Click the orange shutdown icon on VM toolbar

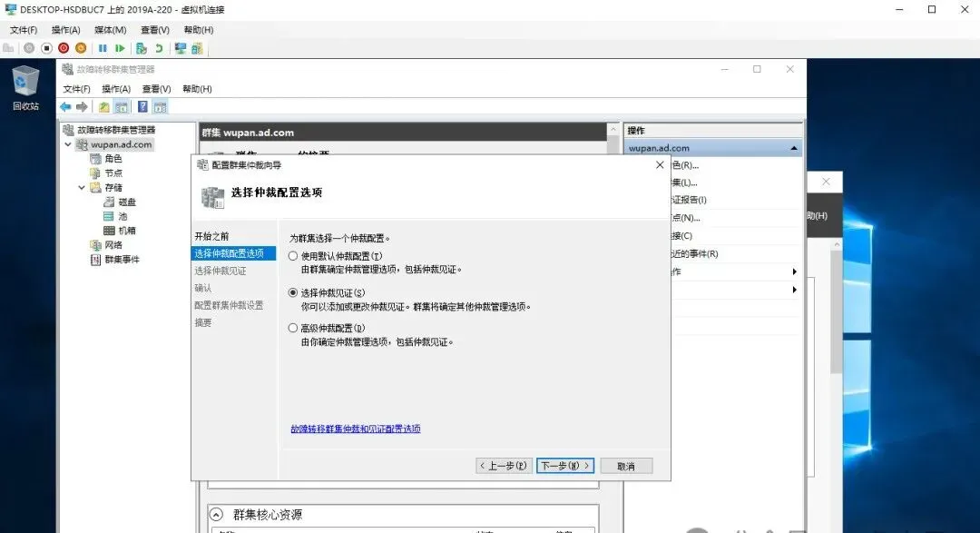coord(81,47)
